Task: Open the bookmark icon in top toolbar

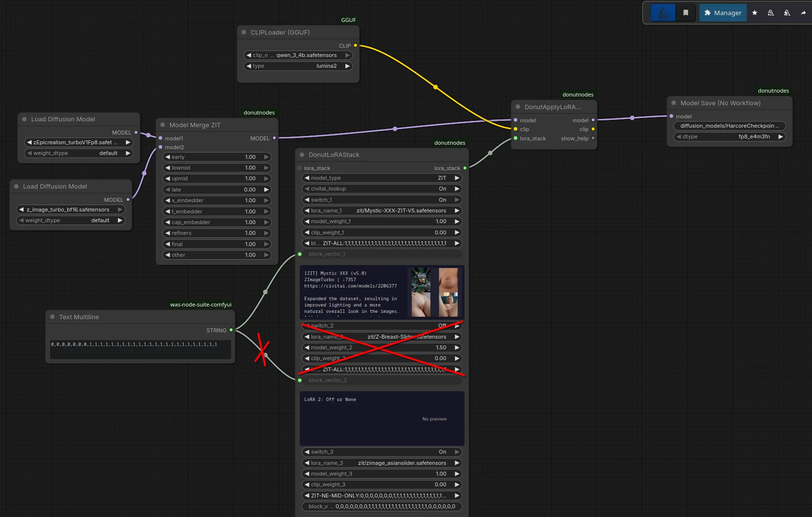Action: 686,13
